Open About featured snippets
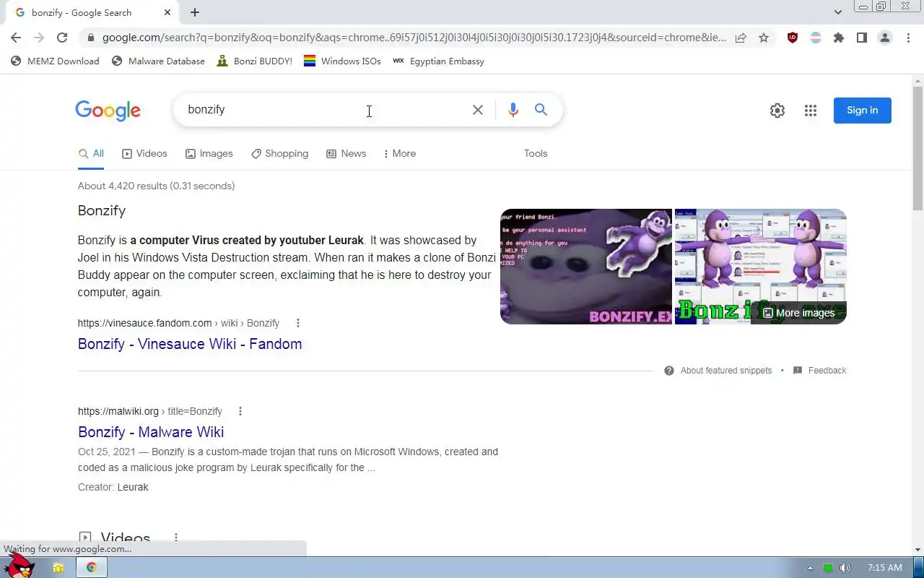924x578 pixels. 718,371
